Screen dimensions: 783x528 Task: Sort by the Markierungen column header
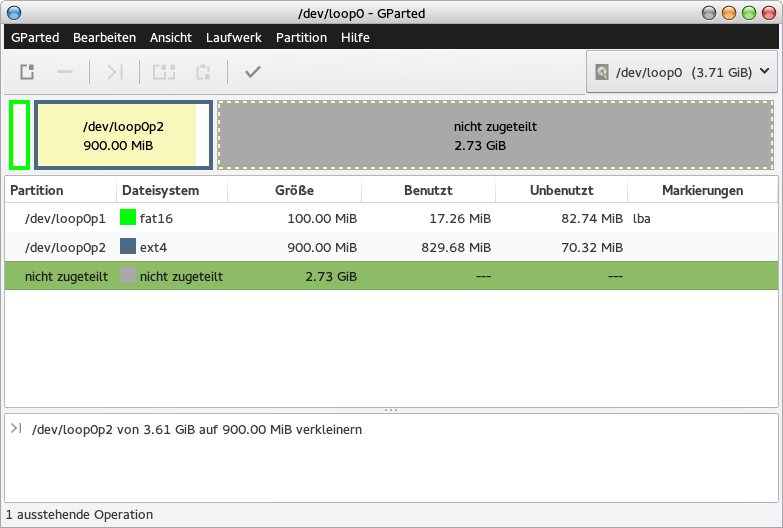point(703,190)
